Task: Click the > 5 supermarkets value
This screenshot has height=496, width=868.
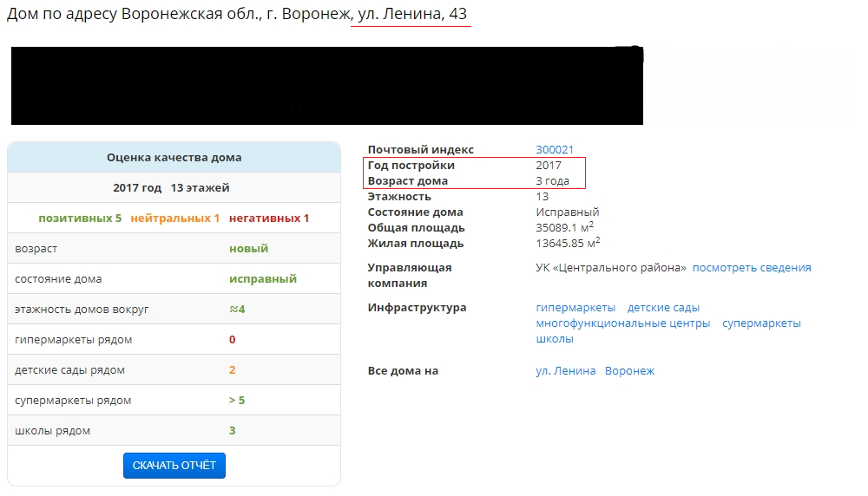Action: coord(237,401)
